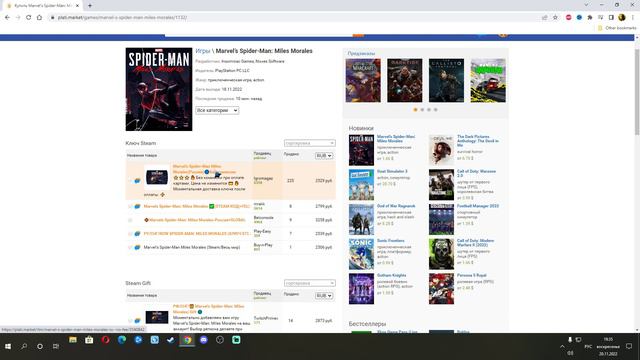Viewport: 640px width, 360px height.
Task: Open God of War Ragnarok link
Action: 396,206
